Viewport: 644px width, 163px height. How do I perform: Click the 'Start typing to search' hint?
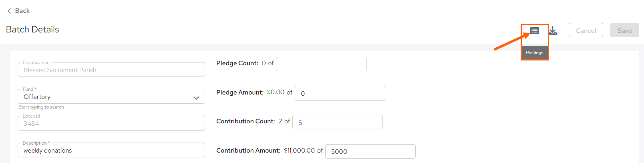pyautogui.click(x=41, y=107)
